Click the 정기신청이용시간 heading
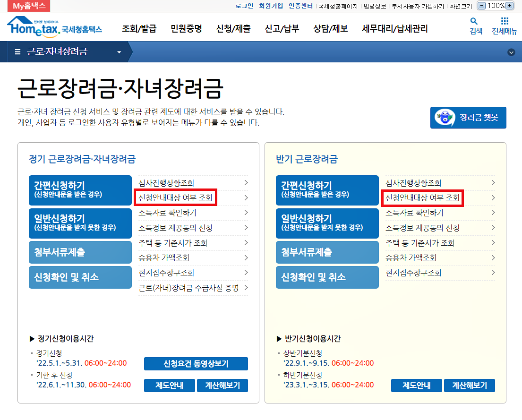 point(66,339)
